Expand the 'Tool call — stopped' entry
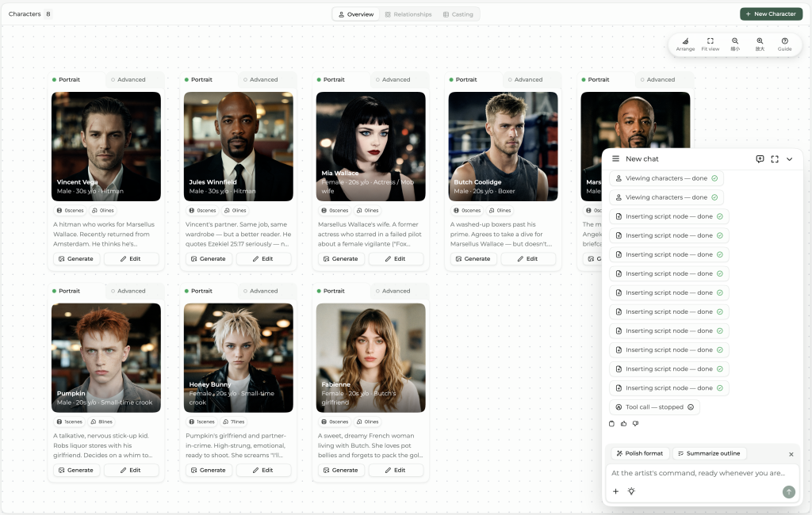 point(654,407)
